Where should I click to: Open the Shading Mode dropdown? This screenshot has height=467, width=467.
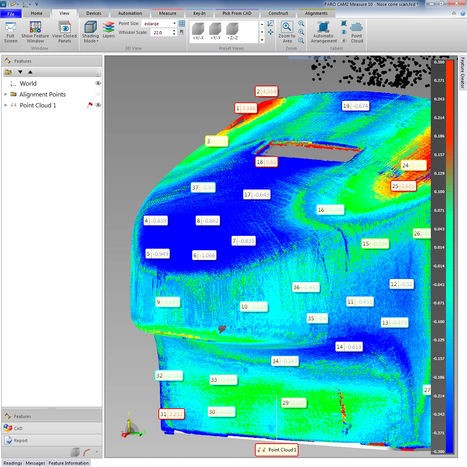pos(90,32)
